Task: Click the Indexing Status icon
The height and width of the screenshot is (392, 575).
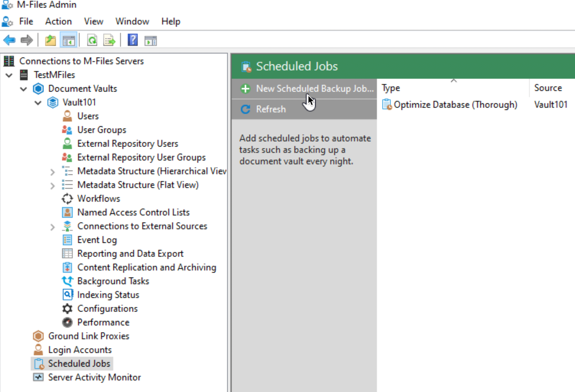Action: pyautogui.click(x=67, y=295)
